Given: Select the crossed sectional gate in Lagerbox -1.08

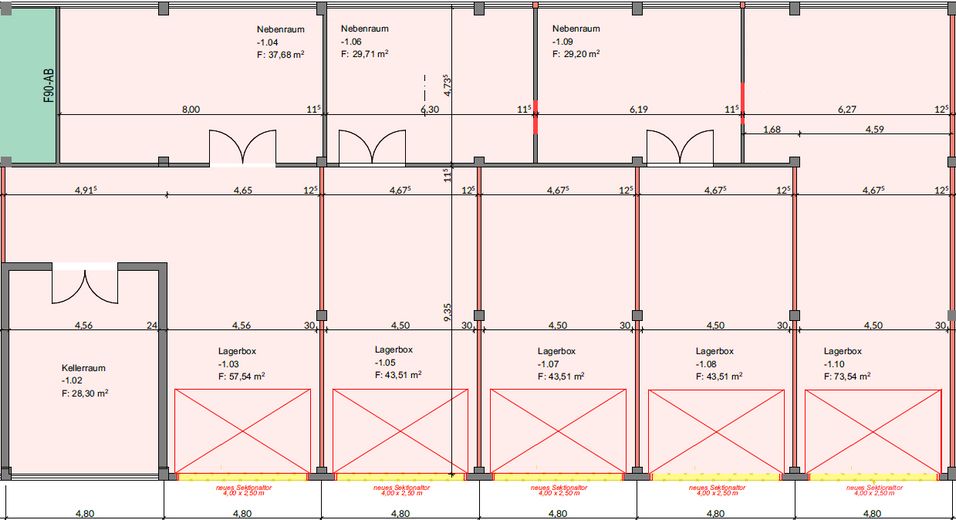Looking at the screenshot, I should (x=716, y=431).
